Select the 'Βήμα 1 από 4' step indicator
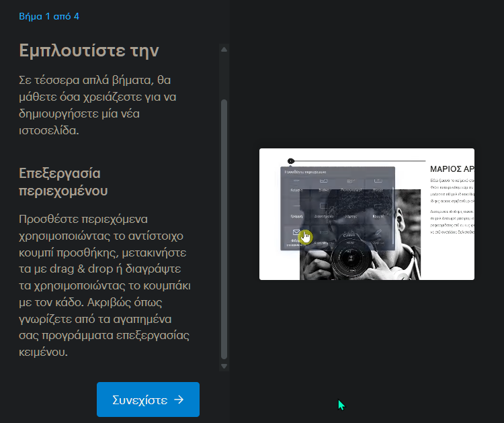Image resolution: width=504 pixels, height=423 pixels. pos(49,16)
